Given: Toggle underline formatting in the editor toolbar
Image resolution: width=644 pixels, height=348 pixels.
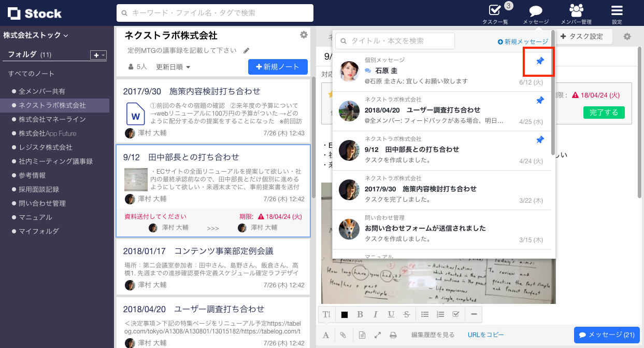Looking at the screenshot, I should [391, 314].
